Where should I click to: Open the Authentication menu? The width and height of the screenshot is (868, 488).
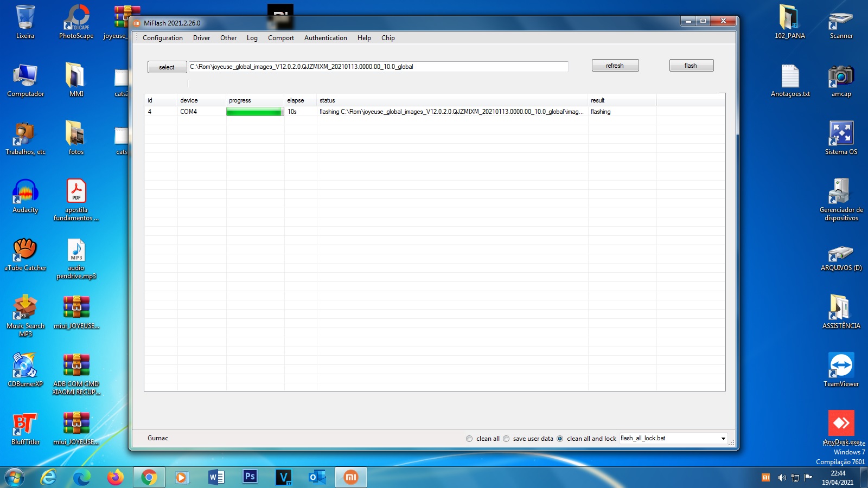325,38
